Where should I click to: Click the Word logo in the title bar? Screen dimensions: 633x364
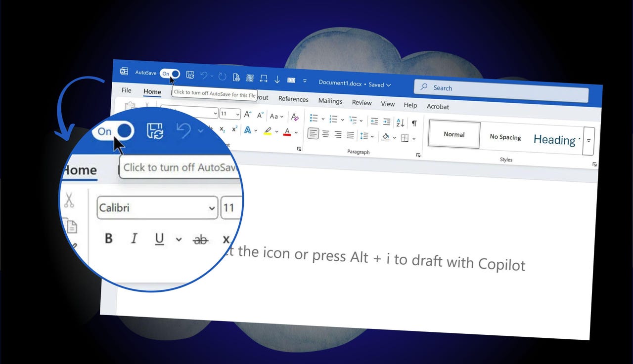point(124,72)
